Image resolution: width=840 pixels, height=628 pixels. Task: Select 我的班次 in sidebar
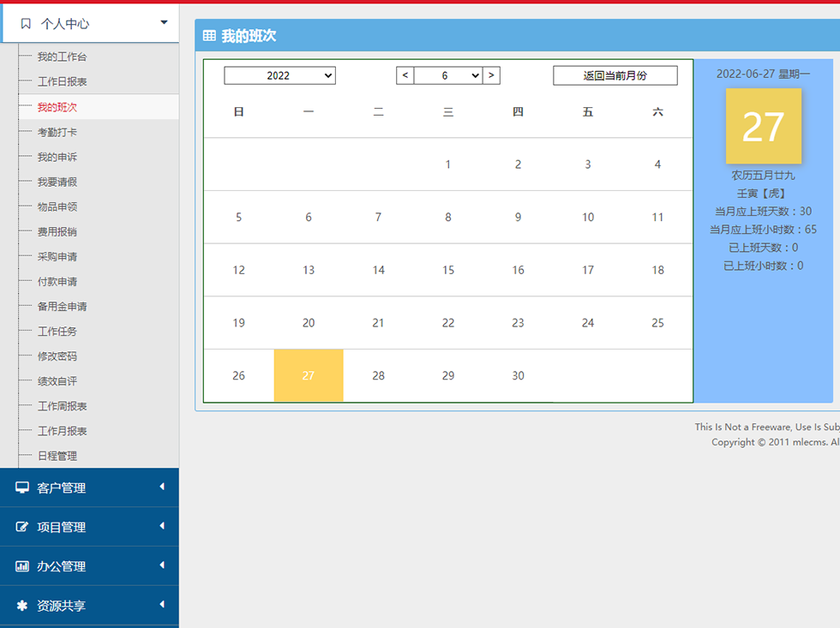57,107
